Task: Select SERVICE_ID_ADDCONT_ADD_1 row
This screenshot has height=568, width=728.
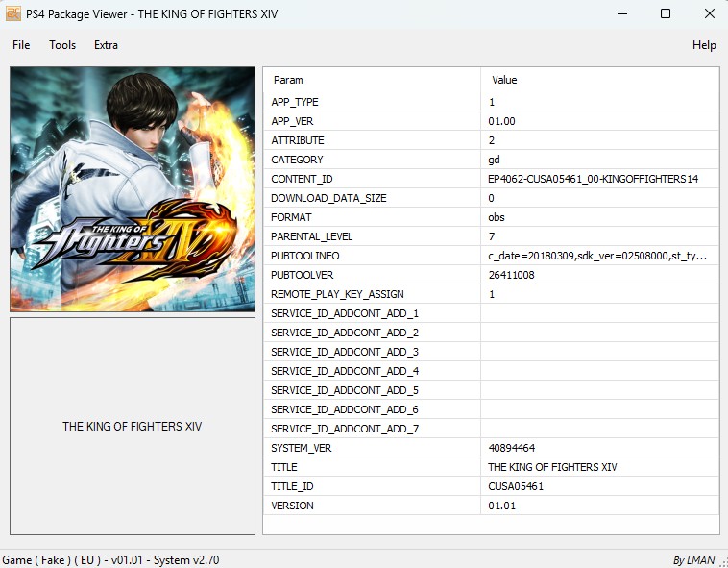Action: tap(491, 313)
